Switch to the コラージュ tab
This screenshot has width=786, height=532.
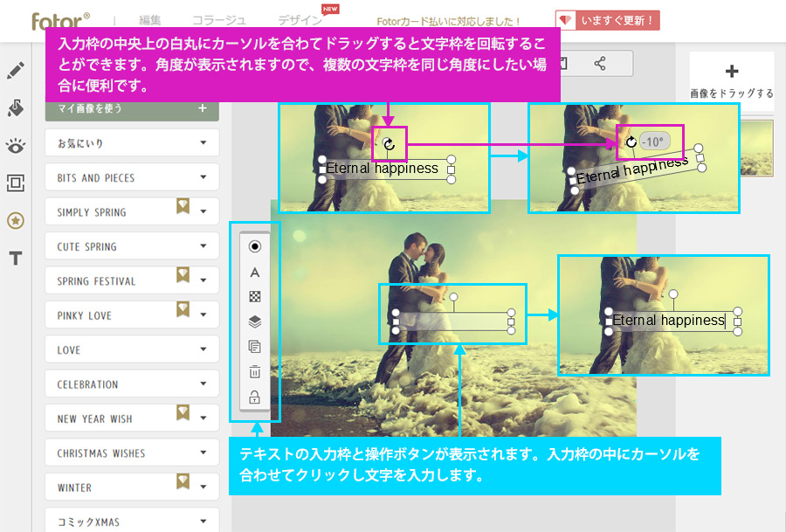coord(218,19)
